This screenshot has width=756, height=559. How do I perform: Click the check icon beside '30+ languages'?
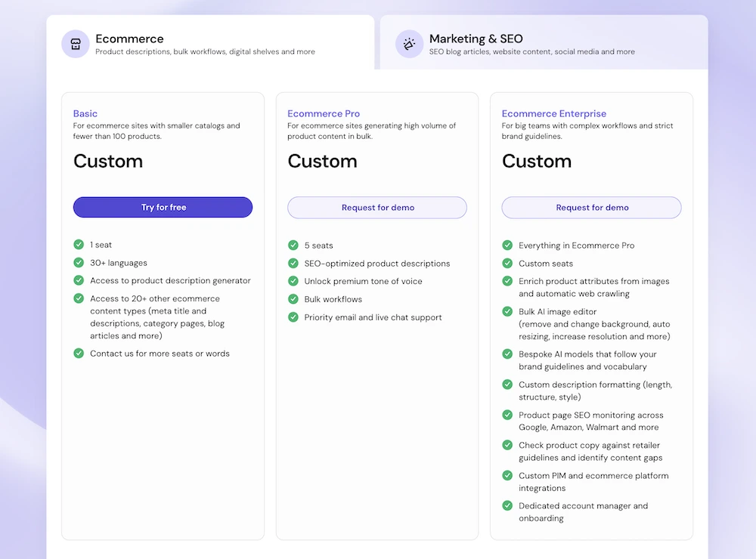click(x=79, y=262)
